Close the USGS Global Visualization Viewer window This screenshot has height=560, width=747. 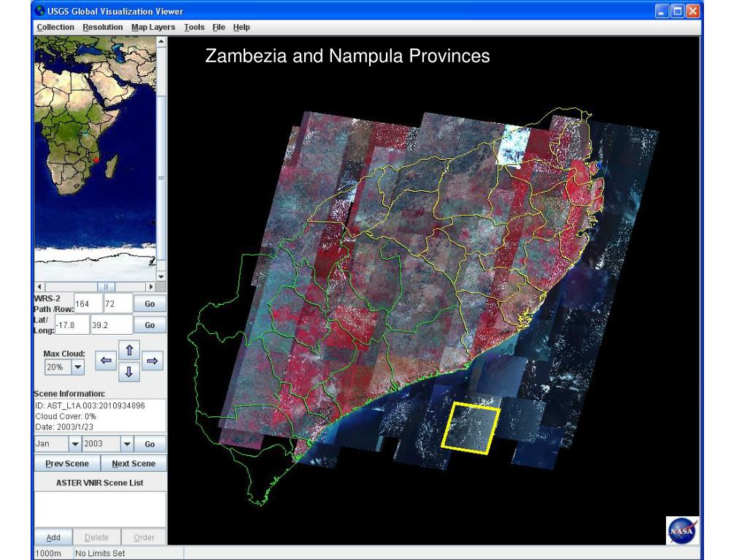coord(693,11)
